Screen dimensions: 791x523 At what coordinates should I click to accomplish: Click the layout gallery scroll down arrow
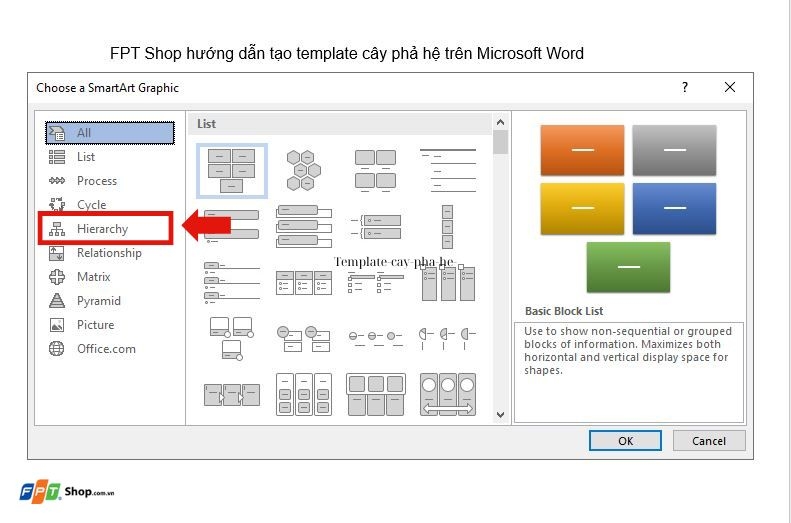coord(500,415)
